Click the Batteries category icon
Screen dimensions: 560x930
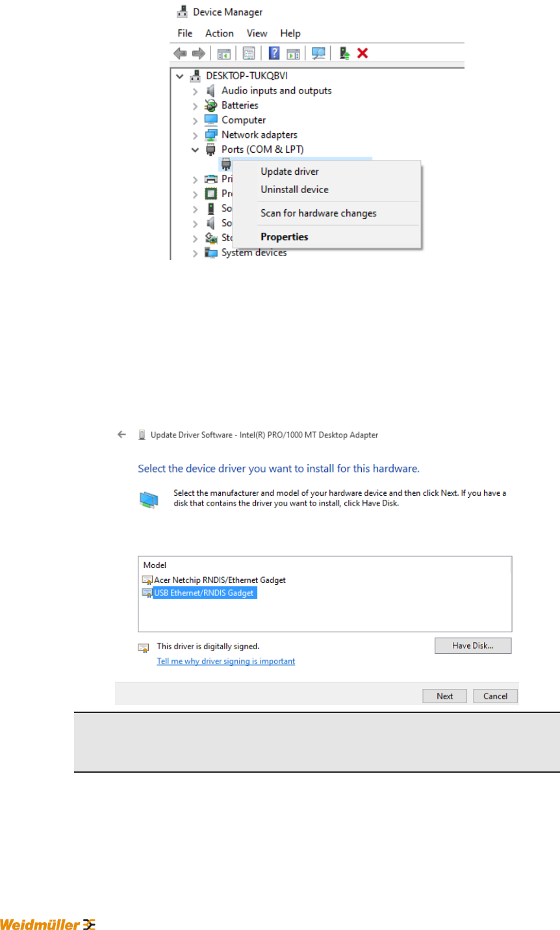point(210,105)
